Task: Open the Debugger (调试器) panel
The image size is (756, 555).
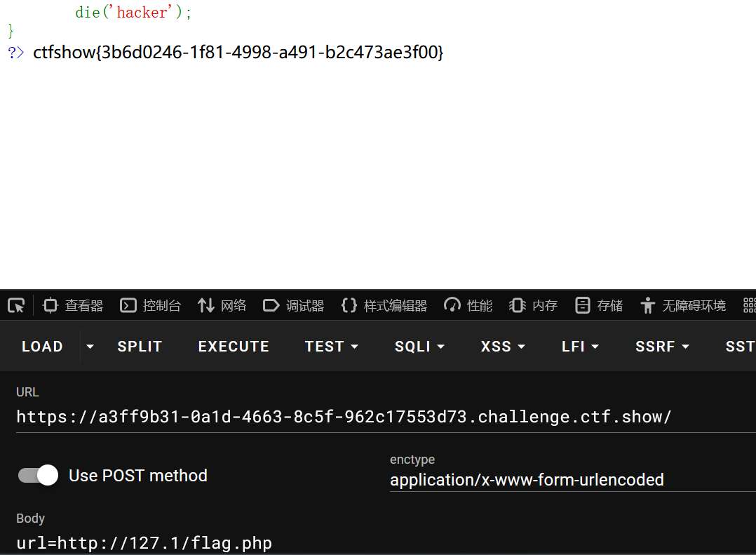Action: pyautogui.click(x=294, y=305)
